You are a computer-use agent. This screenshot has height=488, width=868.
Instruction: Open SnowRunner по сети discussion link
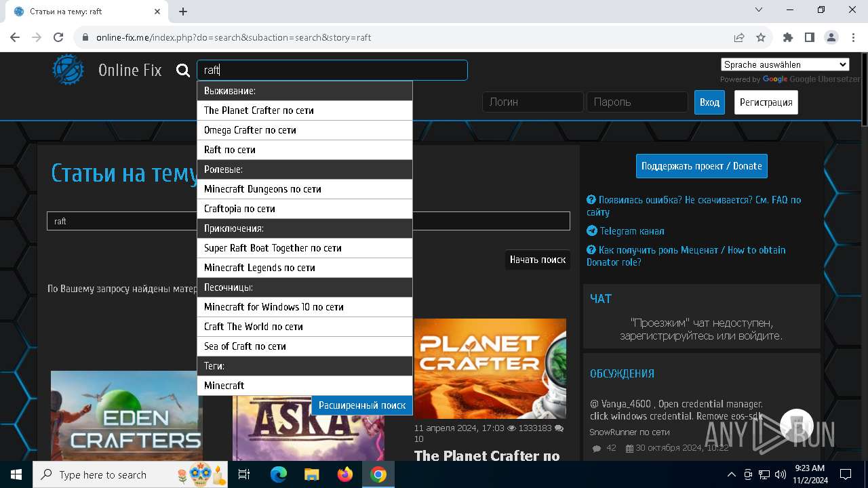629,432
